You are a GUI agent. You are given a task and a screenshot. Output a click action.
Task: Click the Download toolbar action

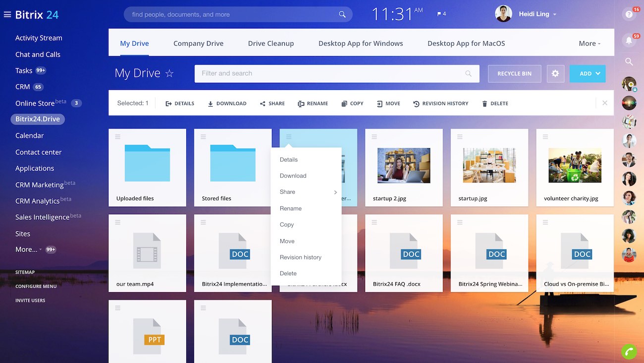click(x=227, y=104)
